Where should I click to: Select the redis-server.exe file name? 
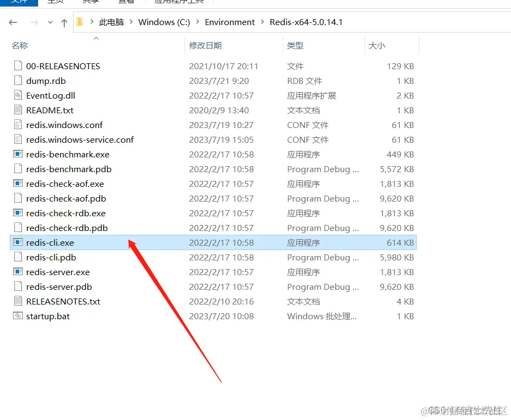click(x=58, y=272)
